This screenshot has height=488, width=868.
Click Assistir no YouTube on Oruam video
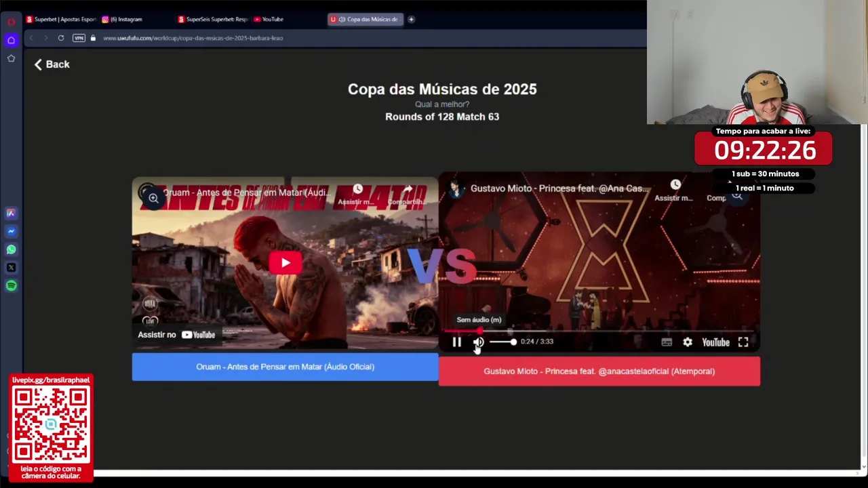tap(176, 335)
